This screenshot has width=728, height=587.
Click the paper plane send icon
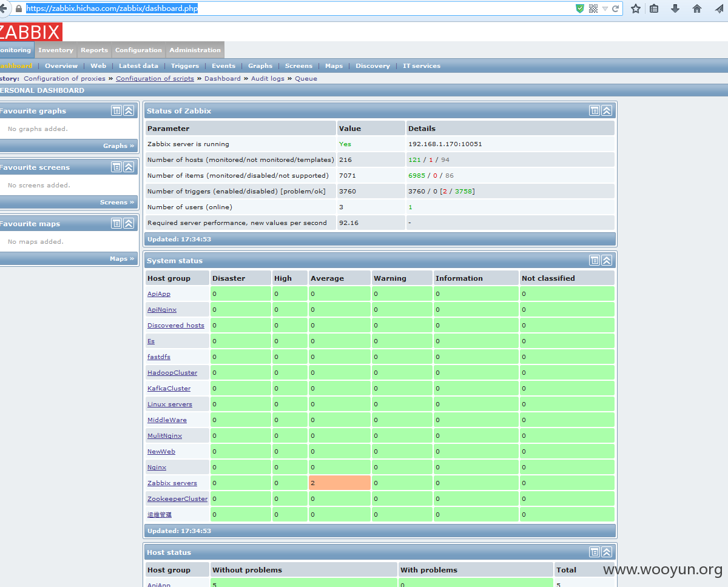click(x=720, y=8)
